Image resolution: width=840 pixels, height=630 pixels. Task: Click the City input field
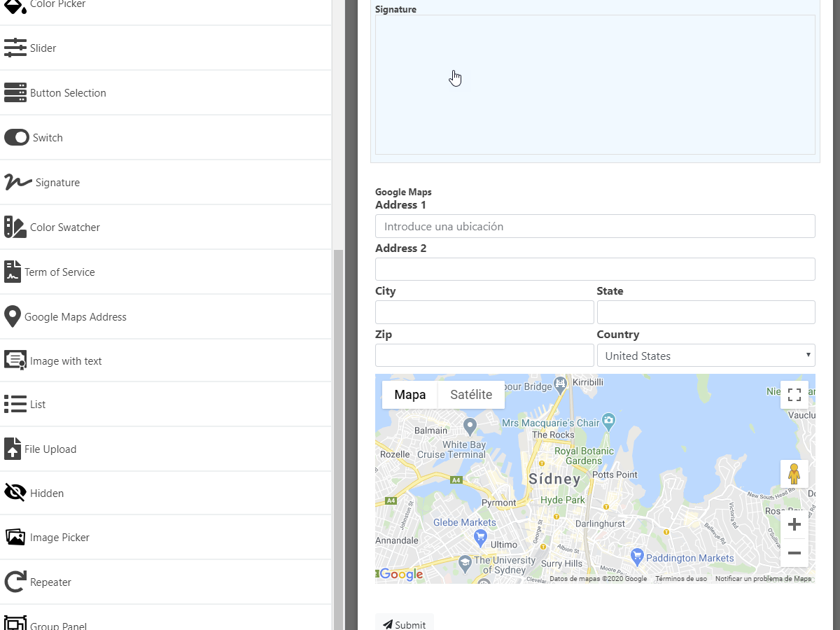pos(484,312)
